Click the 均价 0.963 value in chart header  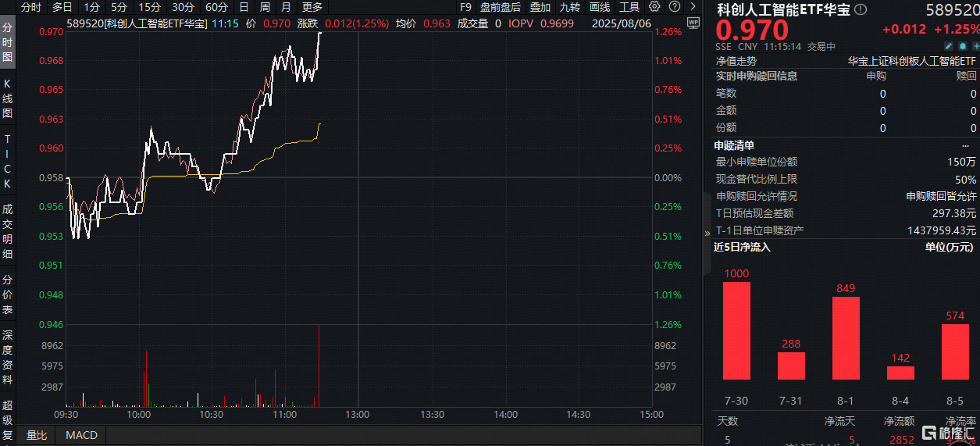(437, 23)
